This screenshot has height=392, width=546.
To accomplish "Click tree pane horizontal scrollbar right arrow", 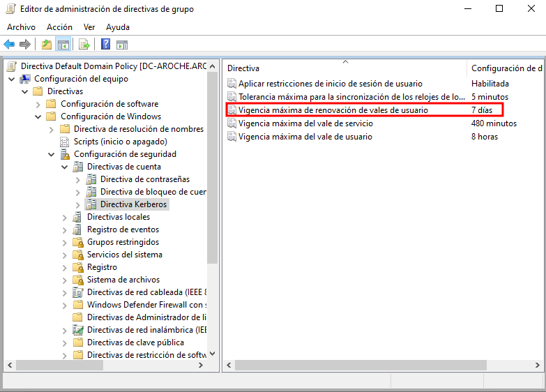I will coord(201,365).
